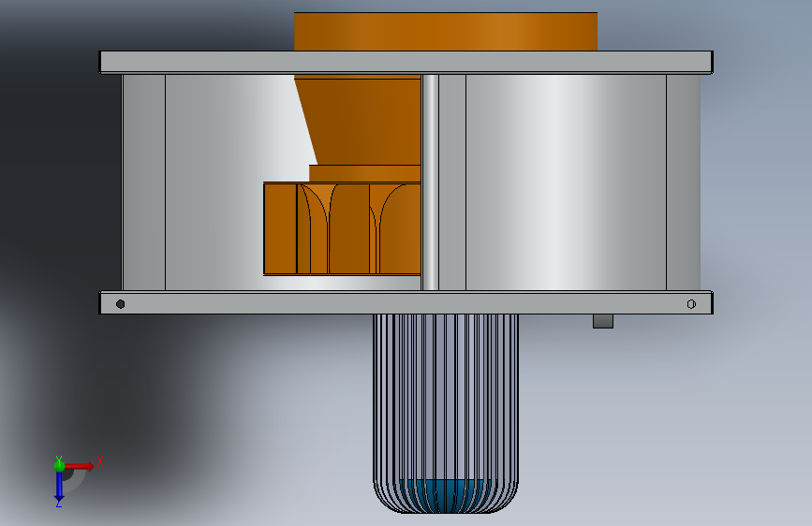This screenshot has width=812, height=526.
Task: Select the small gray block under bottom plate
Action: [x=603, y=321]
